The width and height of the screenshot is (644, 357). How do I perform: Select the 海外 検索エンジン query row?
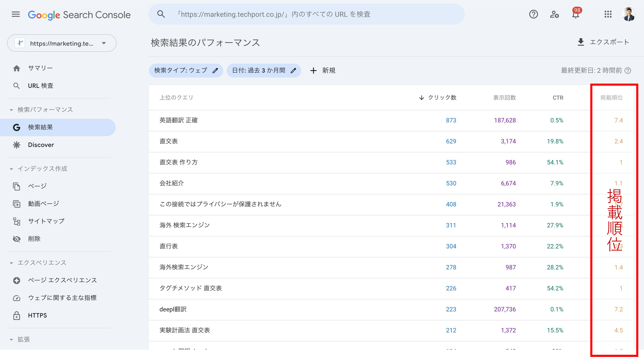click(391, 225)
